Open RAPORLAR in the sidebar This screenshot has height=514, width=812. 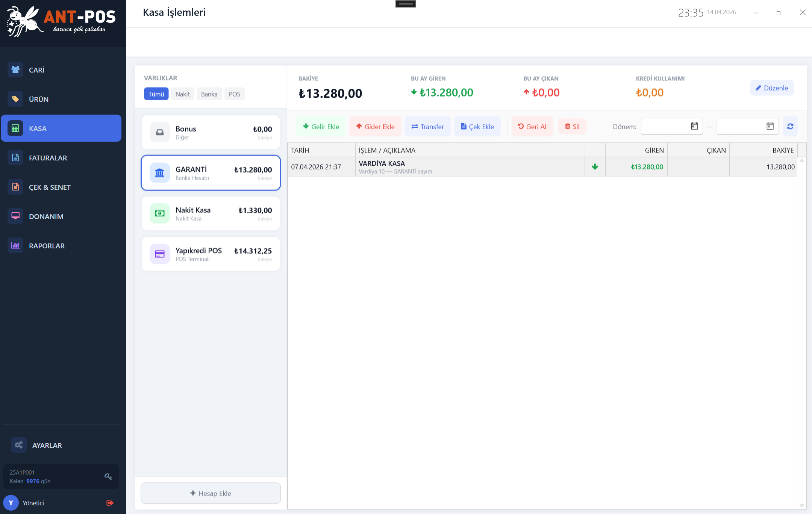47,246
